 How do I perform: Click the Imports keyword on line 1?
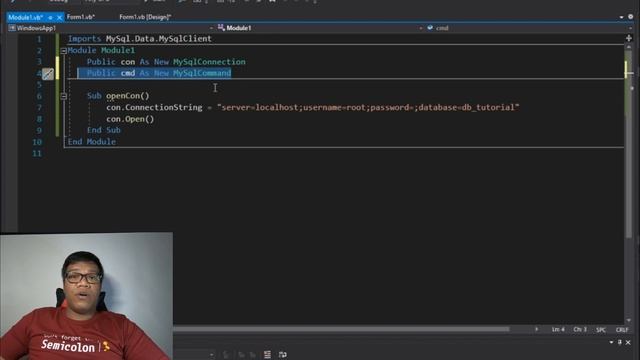[84, 39]
